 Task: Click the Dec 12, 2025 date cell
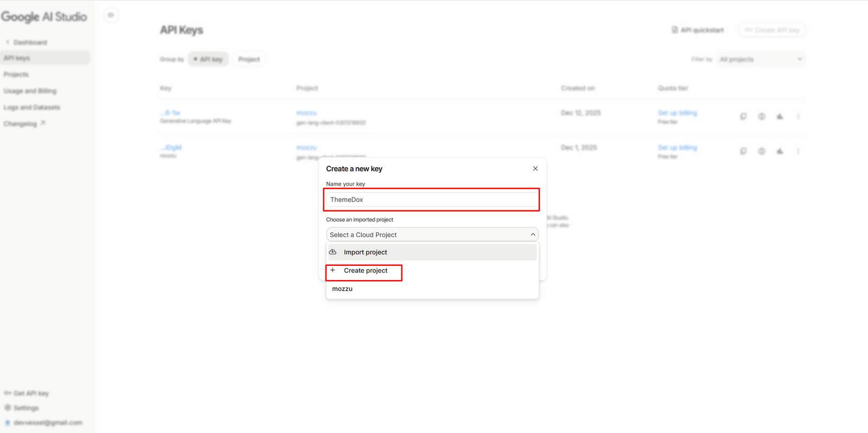pos(580,113)
